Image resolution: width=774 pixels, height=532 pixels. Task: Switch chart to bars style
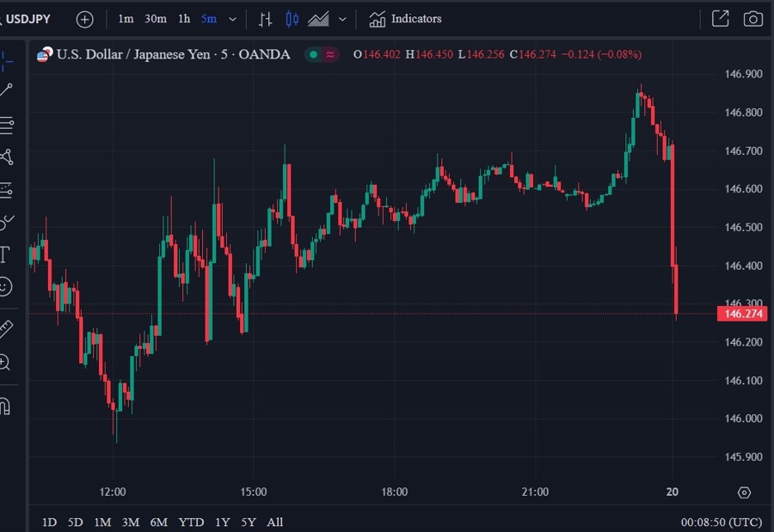pos(266,19)
